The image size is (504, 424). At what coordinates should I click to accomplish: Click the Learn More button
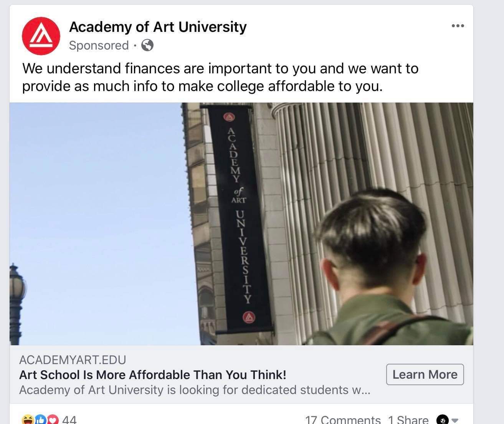point(425,374)
